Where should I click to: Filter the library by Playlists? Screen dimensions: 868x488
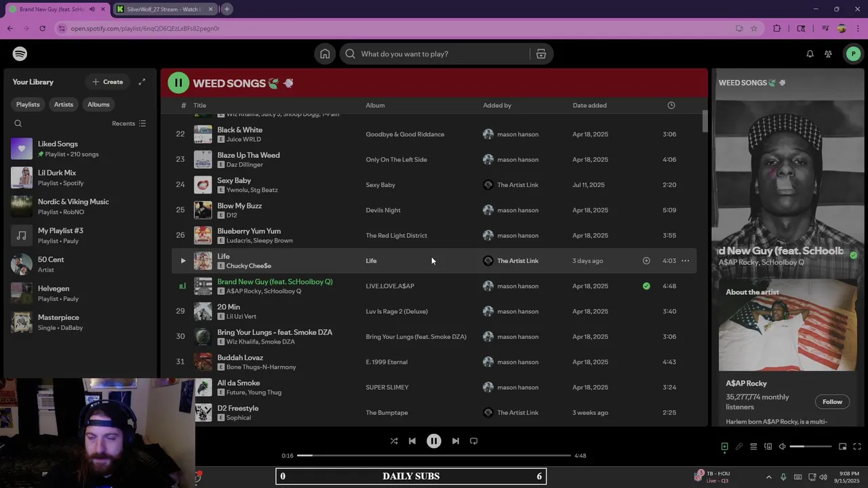pos(28,104)
